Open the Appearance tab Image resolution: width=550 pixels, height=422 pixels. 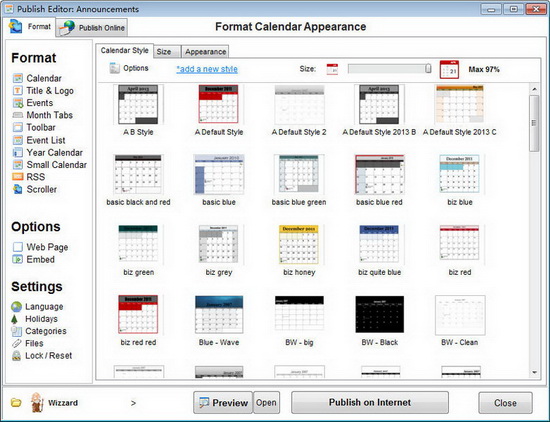pyautogui.click(x=205, y=52)
